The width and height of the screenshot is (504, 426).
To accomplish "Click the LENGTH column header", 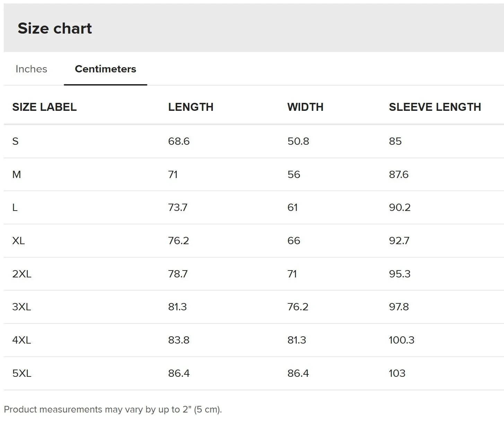I will tap(191, 107).
